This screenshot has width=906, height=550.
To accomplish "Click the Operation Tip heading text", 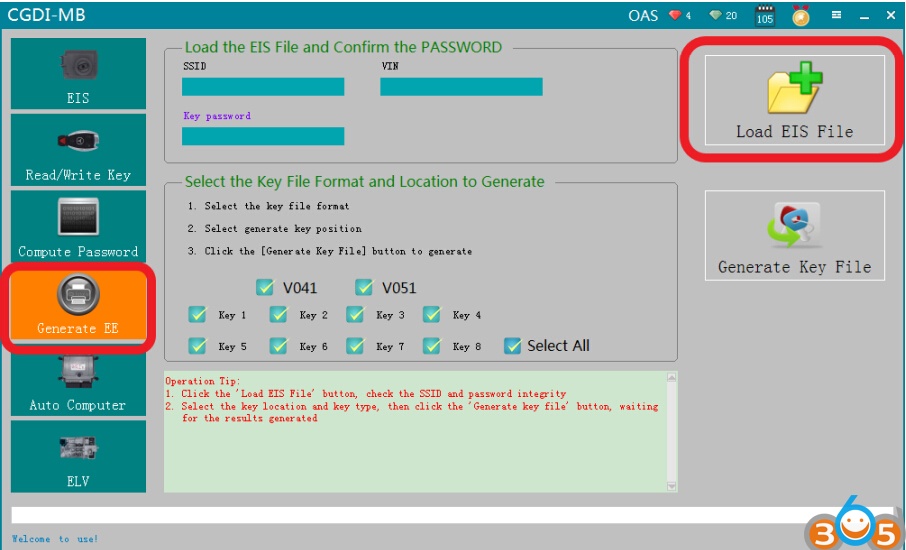I will (203, 381).
